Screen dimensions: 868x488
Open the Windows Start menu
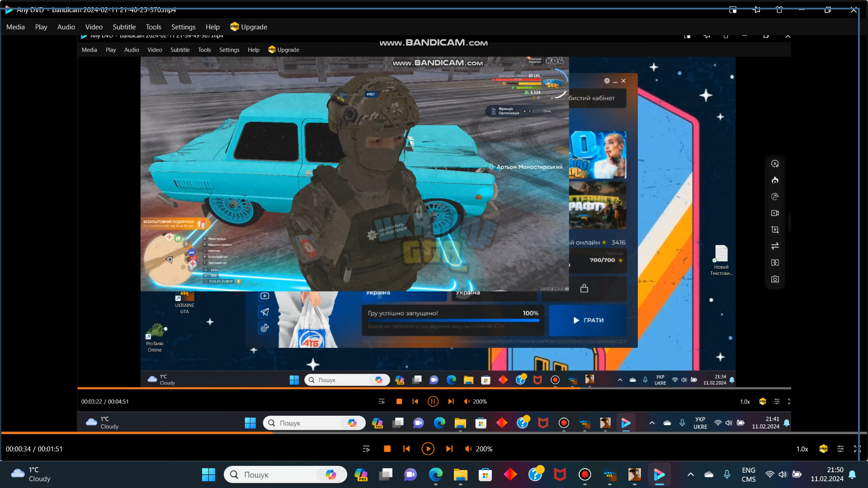(x=208, y=475)
